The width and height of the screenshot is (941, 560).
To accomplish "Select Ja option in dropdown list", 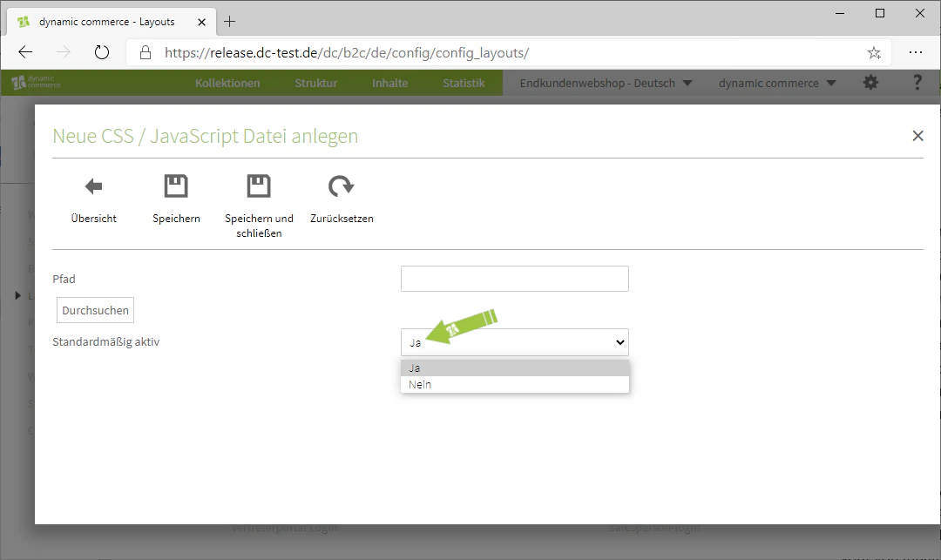I will point(515,368).
